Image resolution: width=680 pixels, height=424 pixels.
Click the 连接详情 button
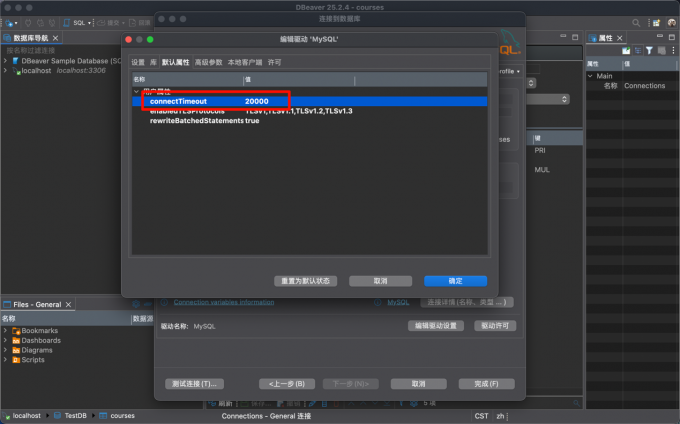tap(467, 302)
